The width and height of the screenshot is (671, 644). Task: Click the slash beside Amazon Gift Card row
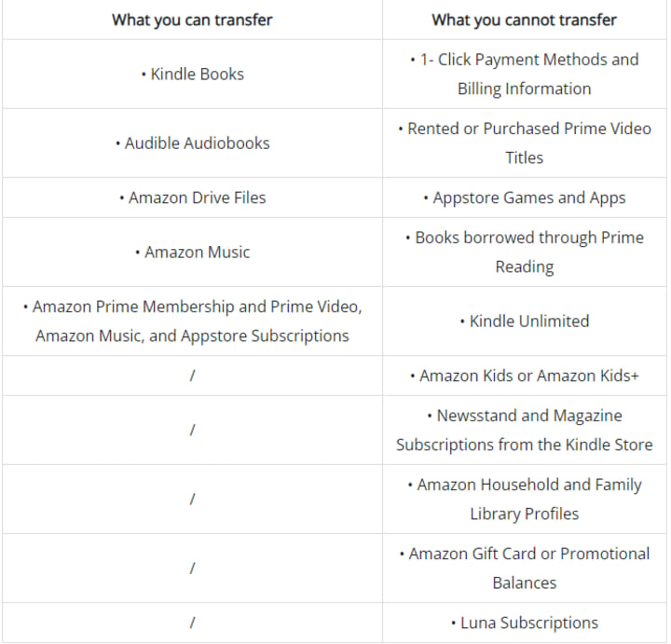(x=191, y=568)
